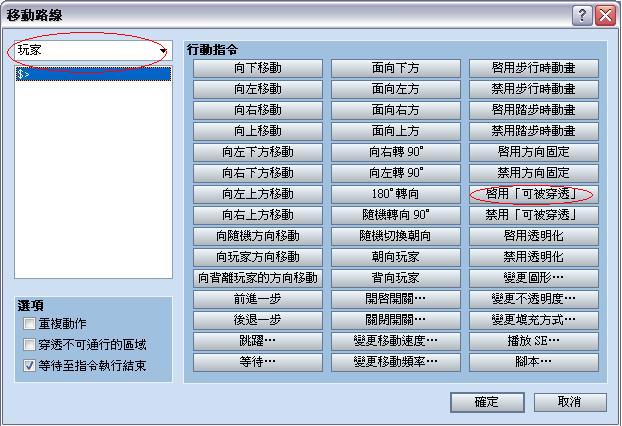The height and width of the screenshot is (426, 622).
Task: Open 變更填充方式… command
Action: click(x=534, y=320)
